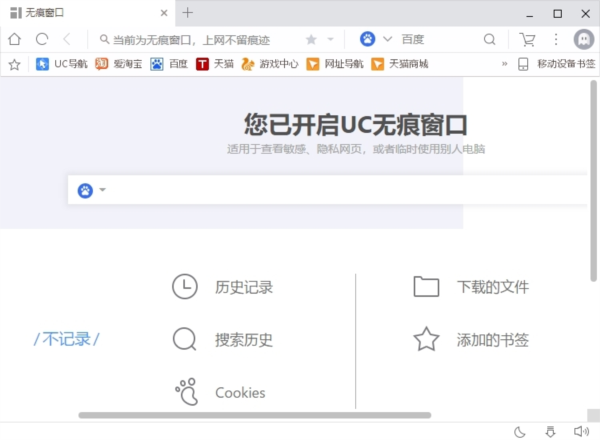Viewport: 600px width, 440px height.
Task: Click the horizontal scrollbar thumb
Action: point(255,415)
